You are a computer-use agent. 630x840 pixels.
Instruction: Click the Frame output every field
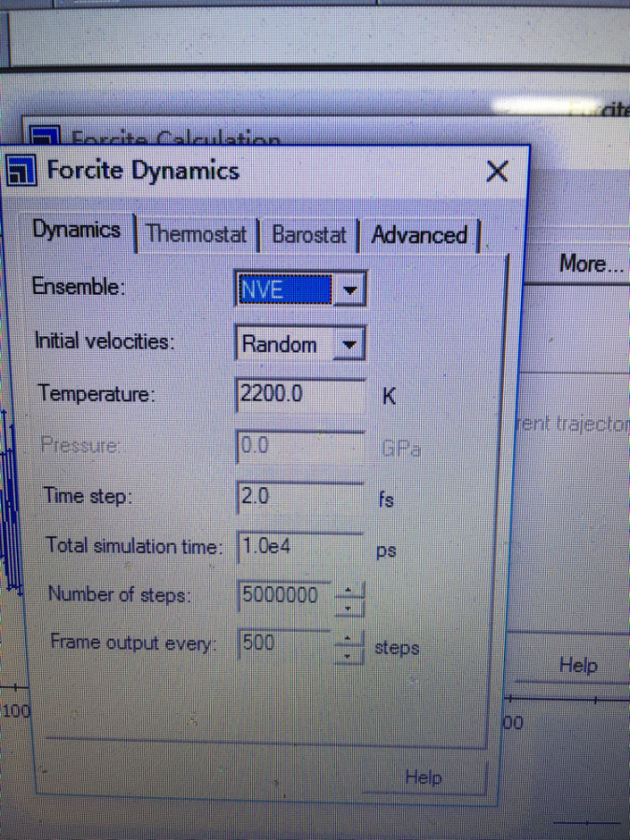(x=285, y=643)
